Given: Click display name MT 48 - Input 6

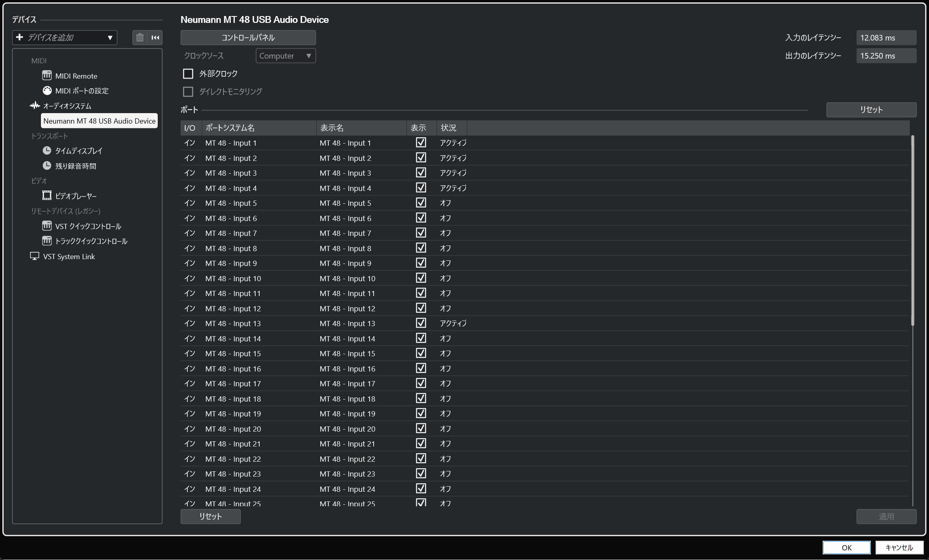Looking at the screenshot, I should coord(345,218).
